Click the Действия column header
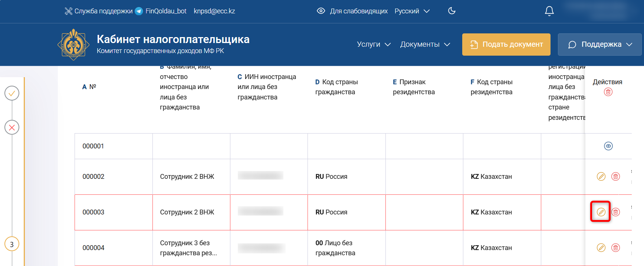The height and width of the screenshot is (266, 644). (607, 82)
